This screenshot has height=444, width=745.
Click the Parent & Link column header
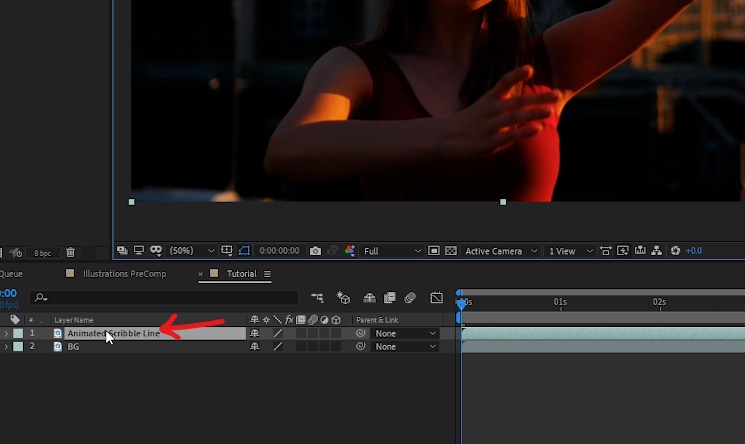[x=377, y=320]
